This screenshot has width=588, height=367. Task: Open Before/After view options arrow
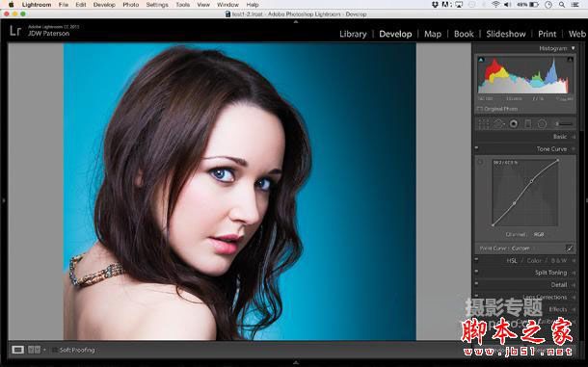pyautogui.click(x=44, y=350)
